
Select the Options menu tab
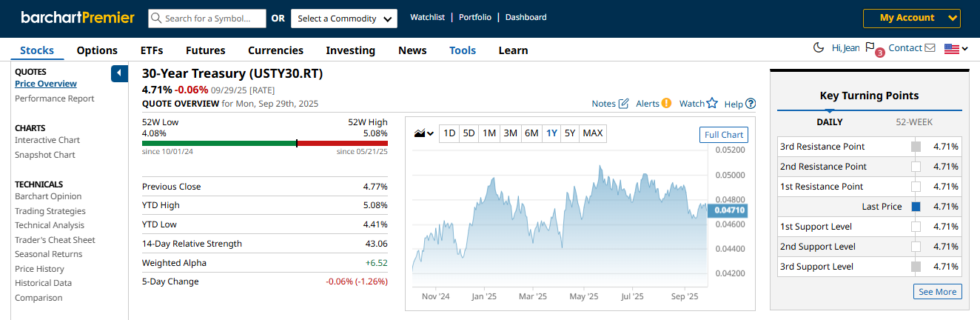97,50
